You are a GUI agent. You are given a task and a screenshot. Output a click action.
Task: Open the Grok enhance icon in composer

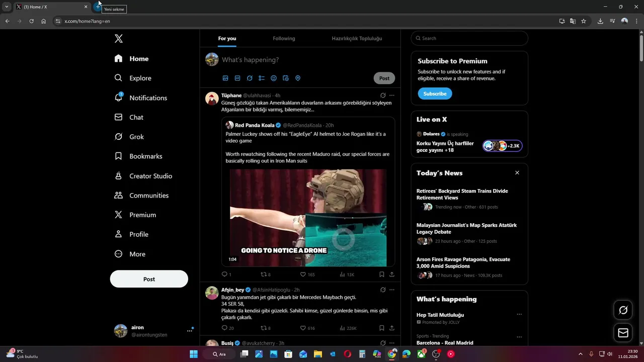[250, 78]
